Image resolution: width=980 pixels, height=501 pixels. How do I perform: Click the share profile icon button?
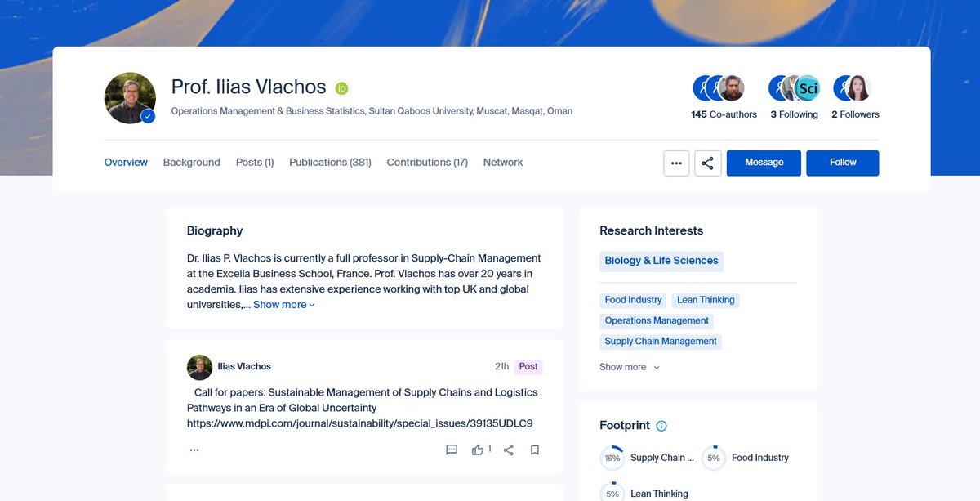pyautogui.click(x=707, y=163)
